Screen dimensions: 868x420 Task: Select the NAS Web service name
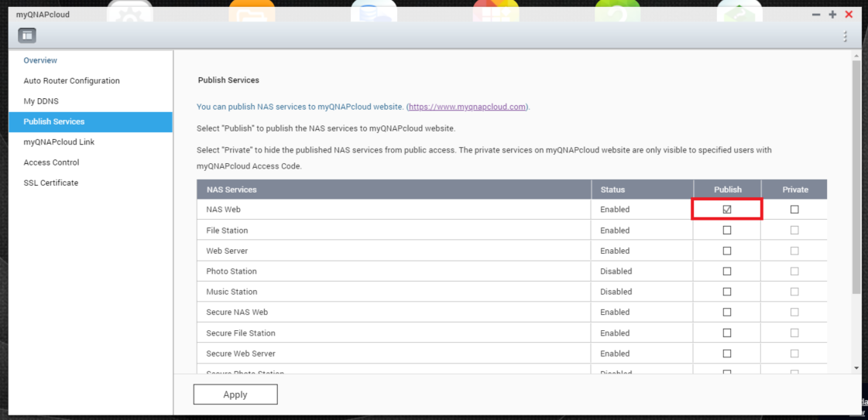(223, 210)
